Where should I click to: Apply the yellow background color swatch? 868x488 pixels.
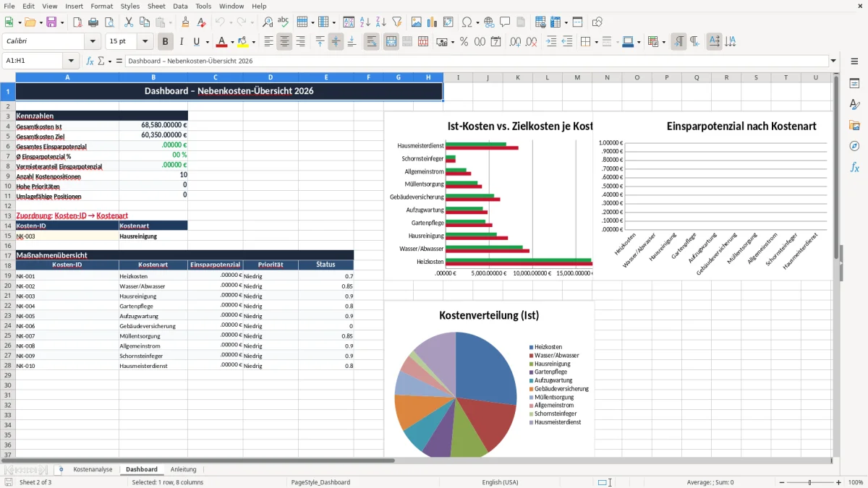click(243, 42)
